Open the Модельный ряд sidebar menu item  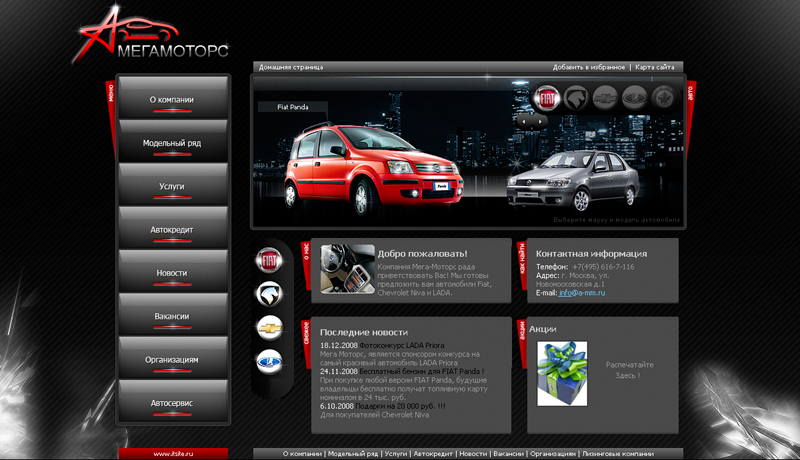pyautogui.click(x=172, y=141)
